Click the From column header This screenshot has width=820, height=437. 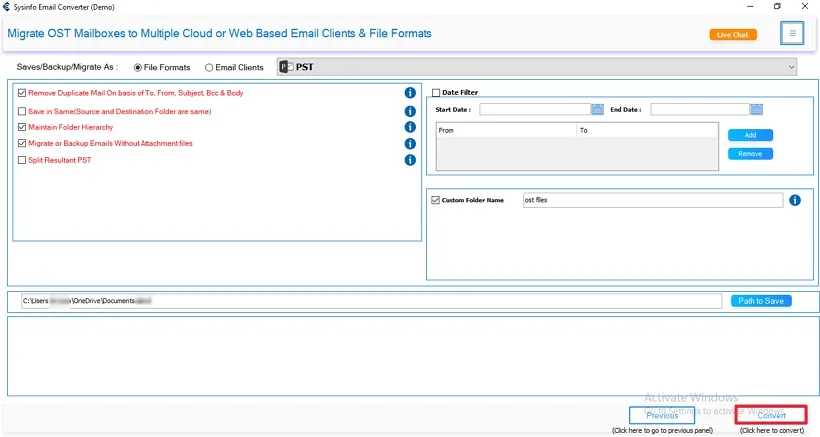coord(506,130)
